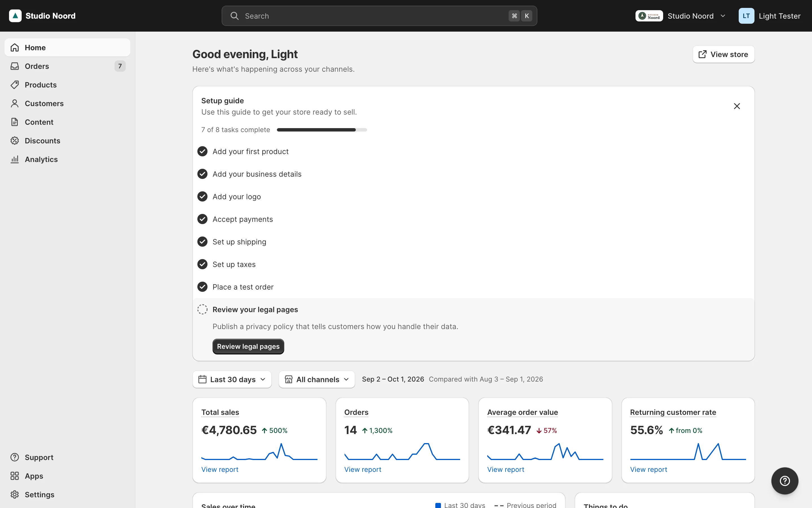812x508 pixels.
Task: Click the Returning customer rate sparkline
Action: pyautogui.click(x=688, y=452)
